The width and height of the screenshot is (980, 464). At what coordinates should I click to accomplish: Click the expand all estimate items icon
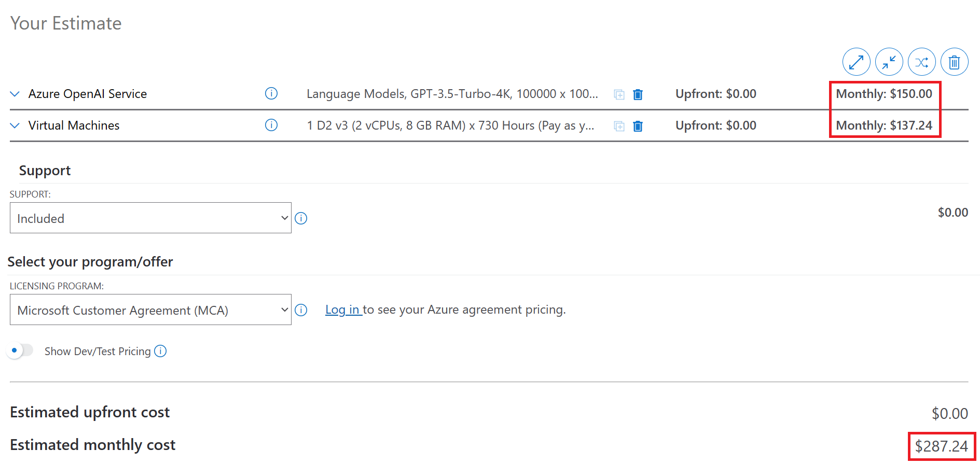tap(856, 62)
